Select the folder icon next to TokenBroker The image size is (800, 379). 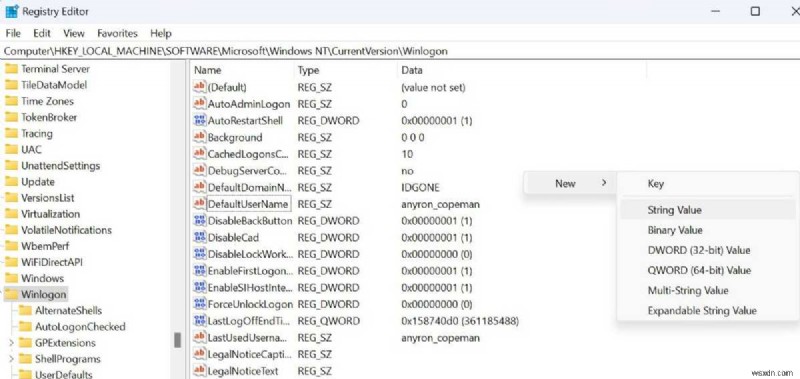pos(11,117)
